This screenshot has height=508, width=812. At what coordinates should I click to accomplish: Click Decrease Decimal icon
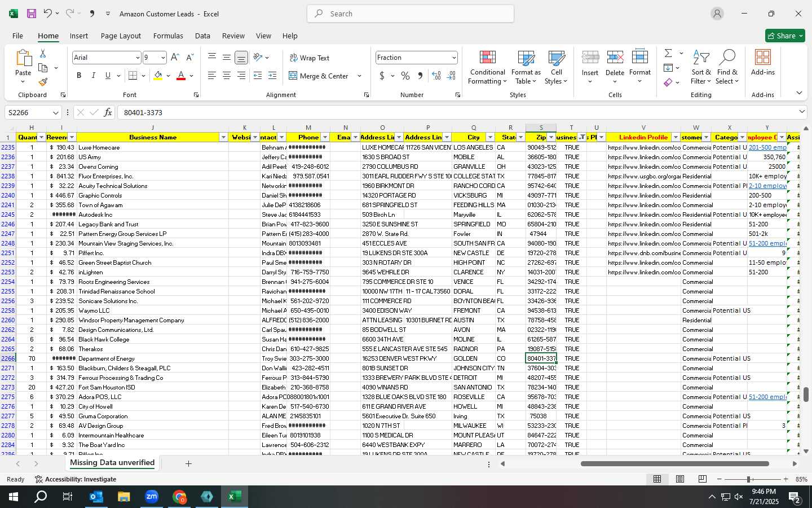click(x=451, y=76)
